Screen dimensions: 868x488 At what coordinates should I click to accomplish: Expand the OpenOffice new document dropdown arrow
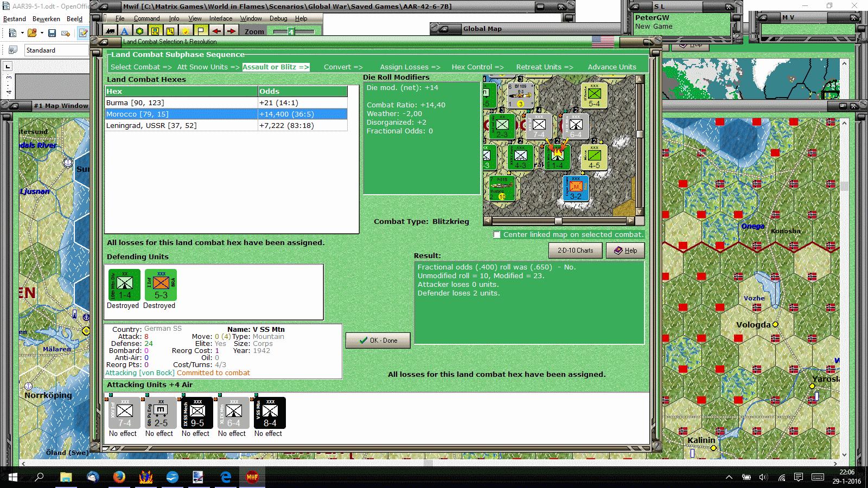pyautogui.click(x=22, y=33)
